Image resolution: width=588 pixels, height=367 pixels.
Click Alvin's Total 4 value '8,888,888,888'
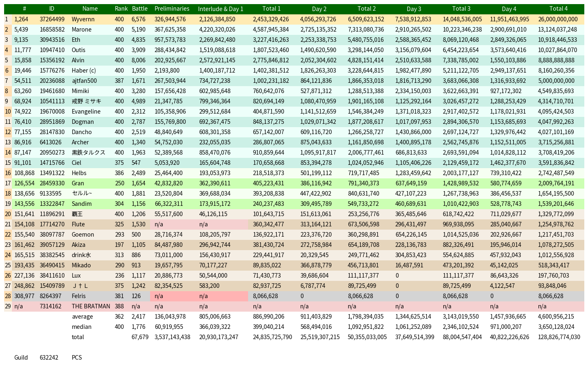point(556,60)
